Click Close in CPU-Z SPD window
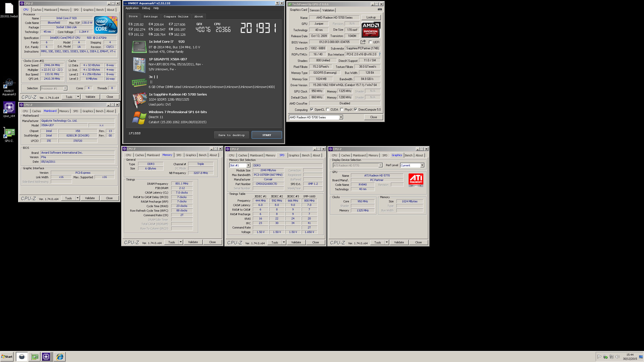 click(x=315, y=242)
